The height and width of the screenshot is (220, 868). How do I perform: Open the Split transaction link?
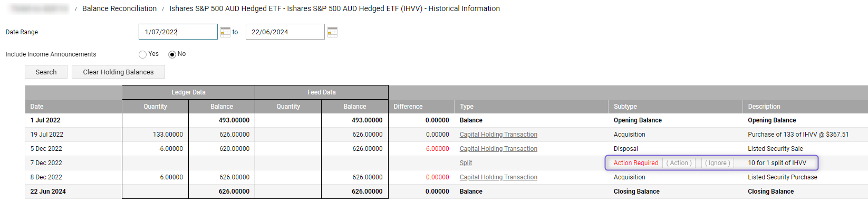tap(466, 163)
